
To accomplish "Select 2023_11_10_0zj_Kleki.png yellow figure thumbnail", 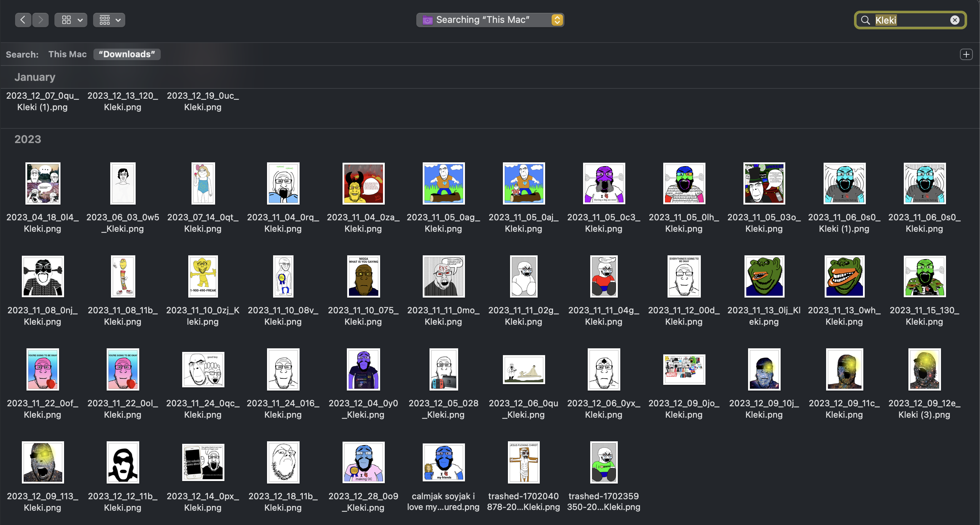I will coord(203,276).
